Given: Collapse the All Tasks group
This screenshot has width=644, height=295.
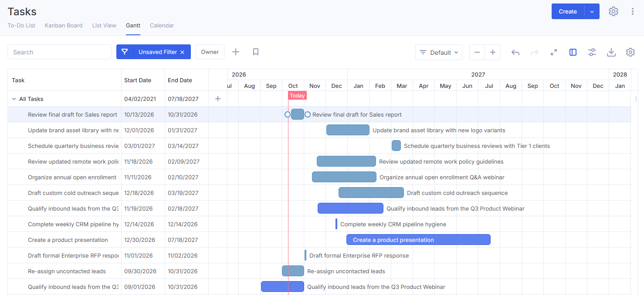Looking at the screenshot, I should pyautogui.click(x=14, y=99).
